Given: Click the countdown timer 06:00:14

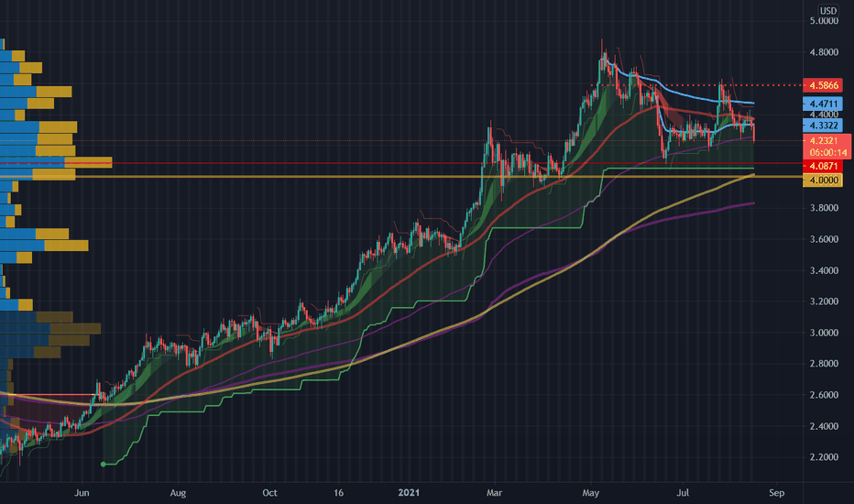Looking at the screenshot, I should pos(827,152).
